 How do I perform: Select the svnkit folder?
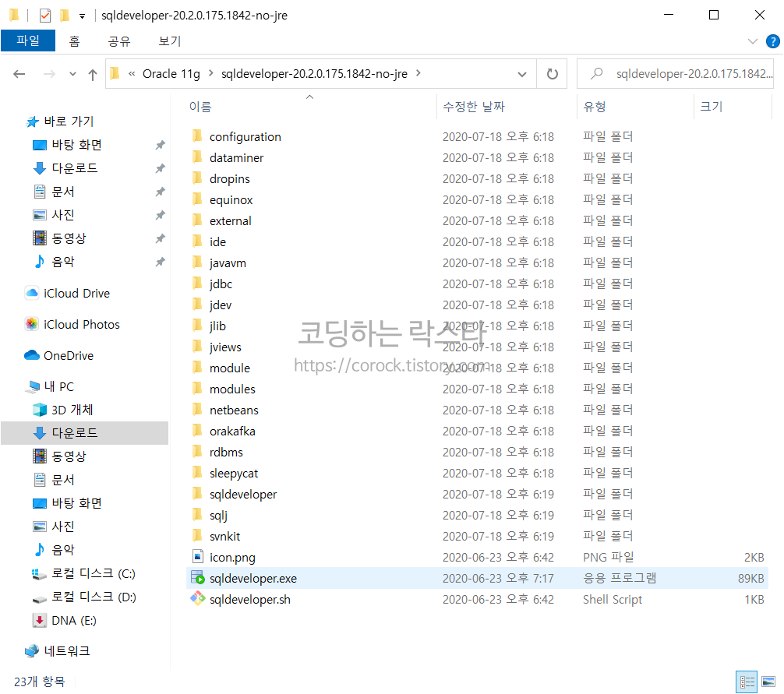click(x=225, y=536)
